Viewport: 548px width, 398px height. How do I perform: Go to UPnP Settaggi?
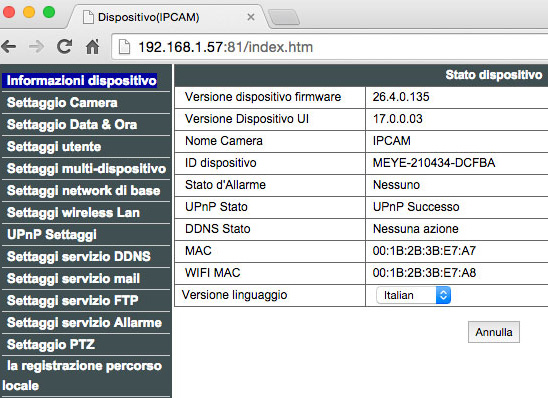[x=52, y=235]
